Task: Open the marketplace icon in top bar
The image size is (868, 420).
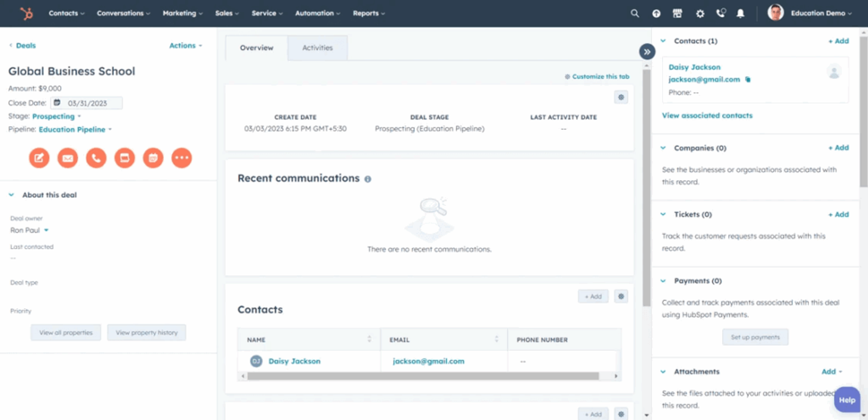Action: point(677,14)
